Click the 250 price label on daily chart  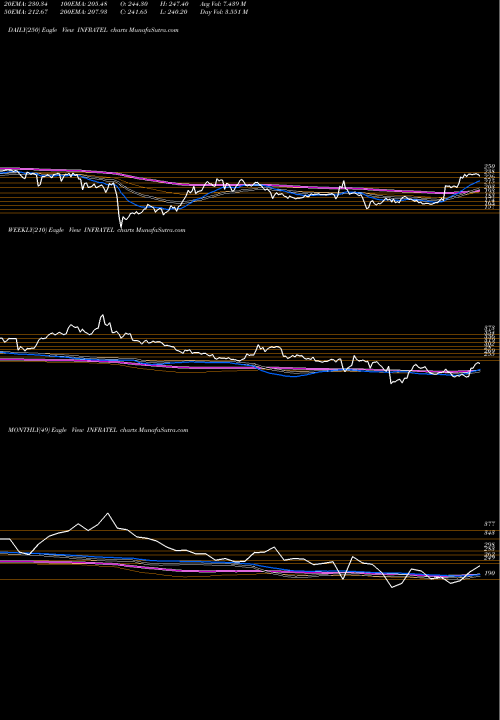pyautogui.click(x=489, y=166)
